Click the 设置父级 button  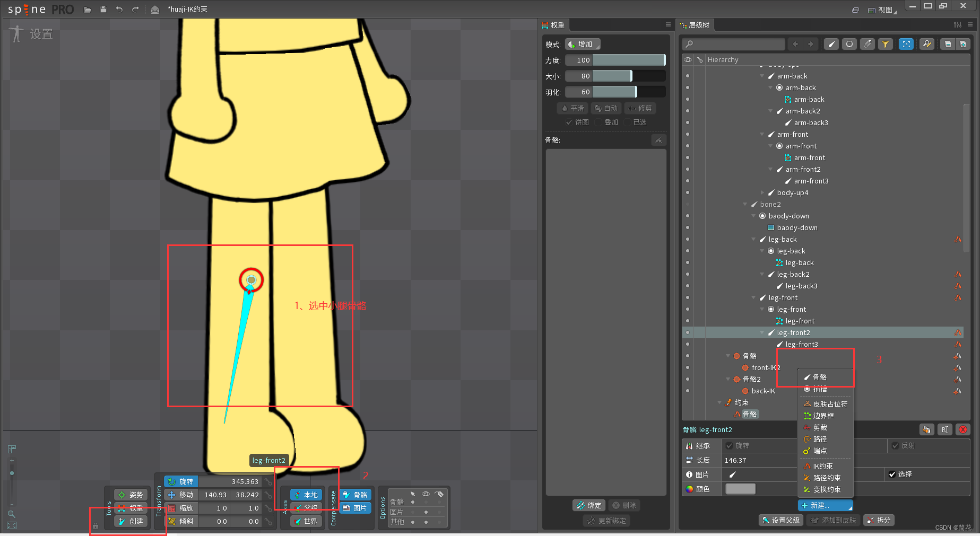coord(781,520)
